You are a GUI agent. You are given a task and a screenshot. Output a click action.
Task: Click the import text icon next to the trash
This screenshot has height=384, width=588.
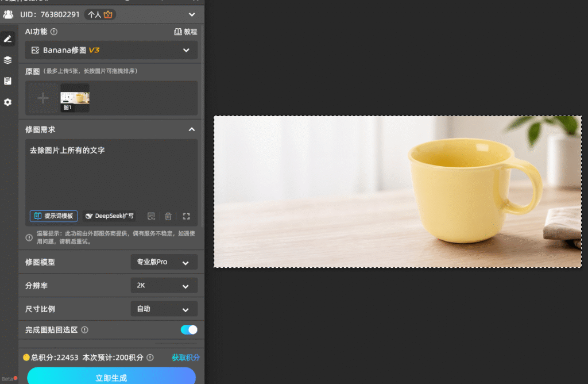tap(151, 216)
